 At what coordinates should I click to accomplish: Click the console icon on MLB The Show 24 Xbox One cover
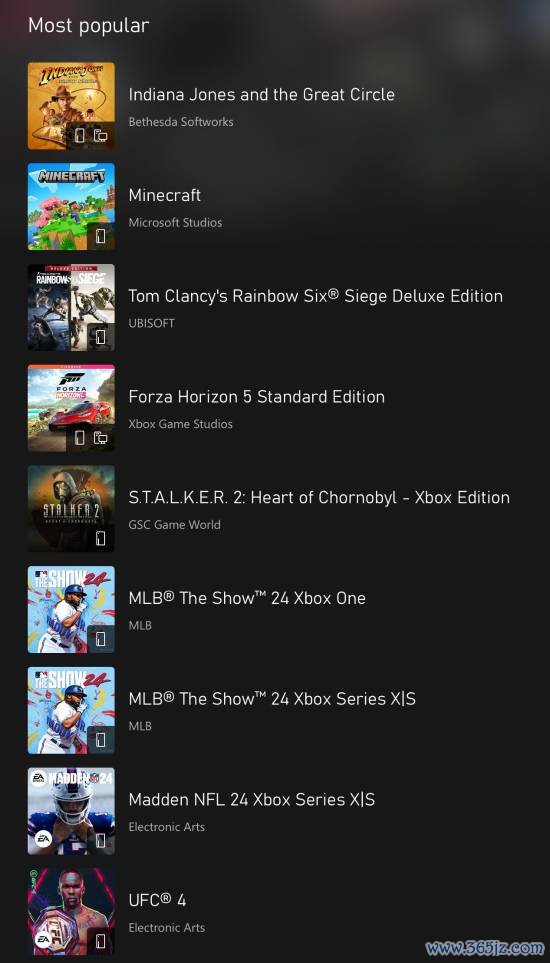(x=101, y=639)
